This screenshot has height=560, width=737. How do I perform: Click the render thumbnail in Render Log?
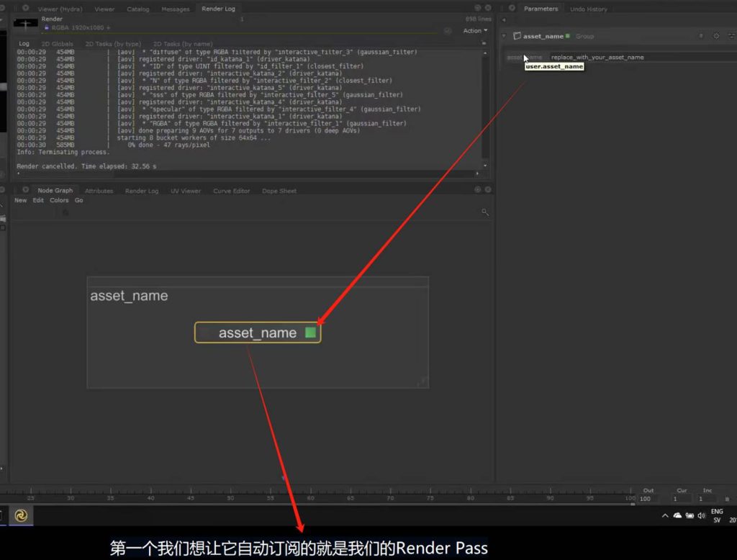[x=27, y=23]
